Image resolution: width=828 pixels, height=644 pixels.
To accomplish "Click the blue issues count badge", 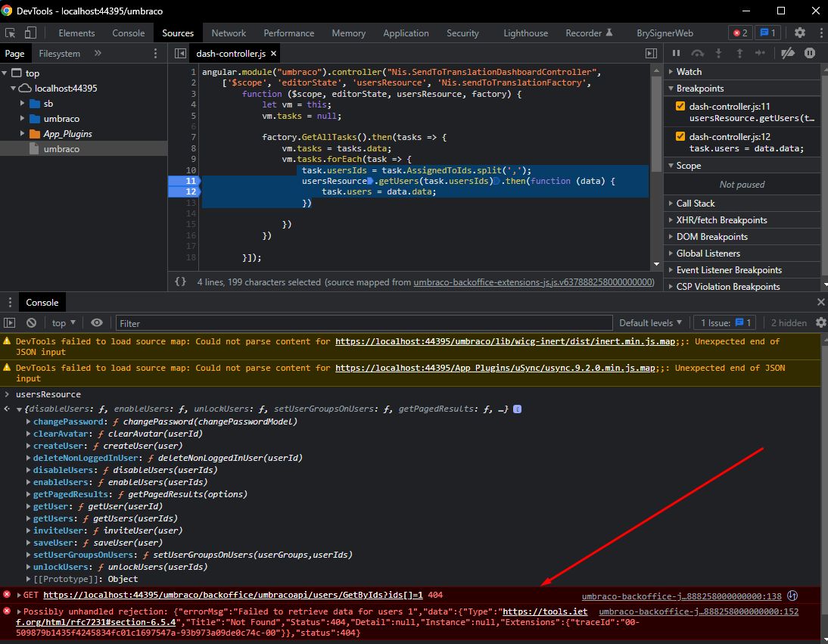I will coord(767,33).
